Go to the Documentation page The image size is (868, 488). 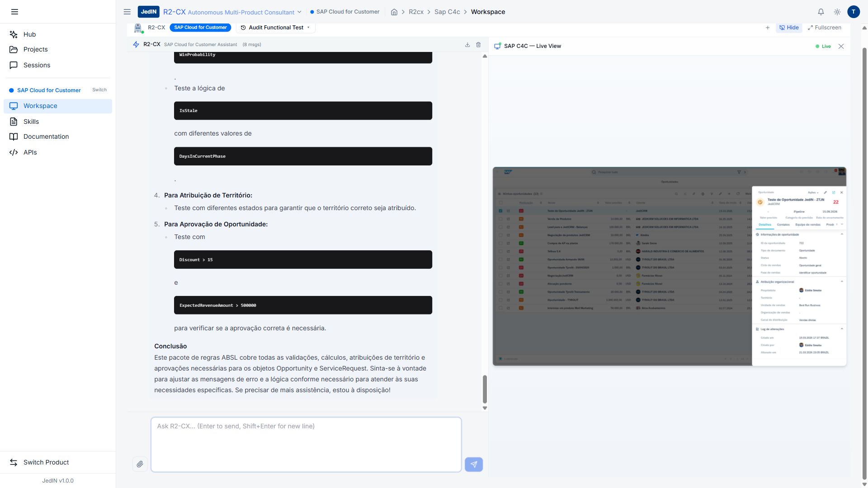(46, 136)
